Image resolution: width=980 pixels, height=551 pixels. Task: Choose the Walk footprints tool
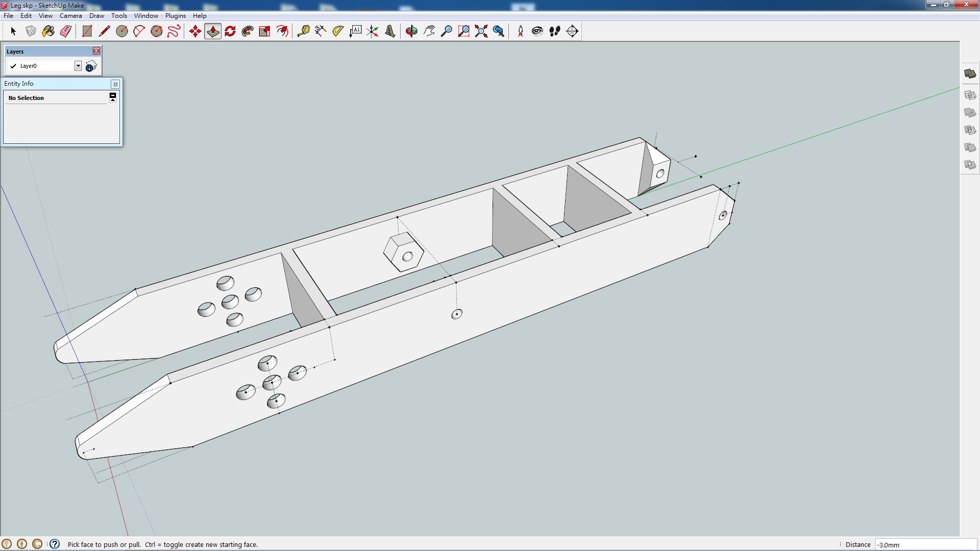pos(555,32)
